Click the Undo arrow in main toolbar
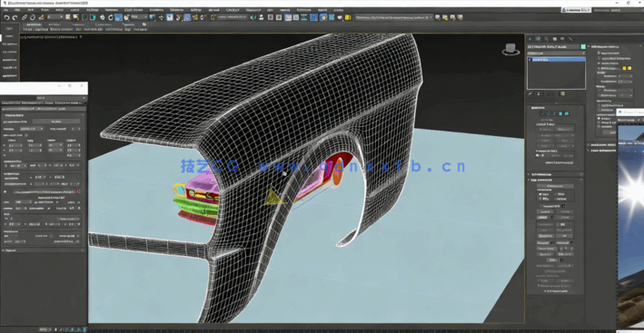Image resolution: width=644 pixels, height=333 pixels. (6, 17)
